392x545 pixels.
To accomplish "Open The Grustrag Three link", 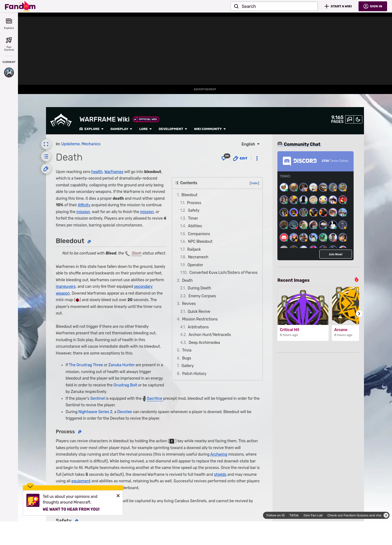I will (86, 365).
